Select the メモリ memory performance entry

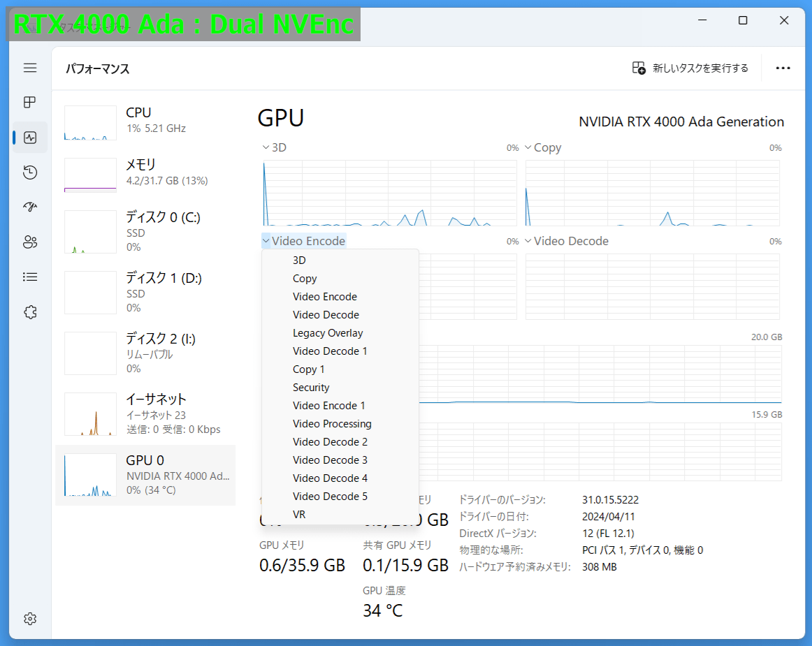point(145,175)
